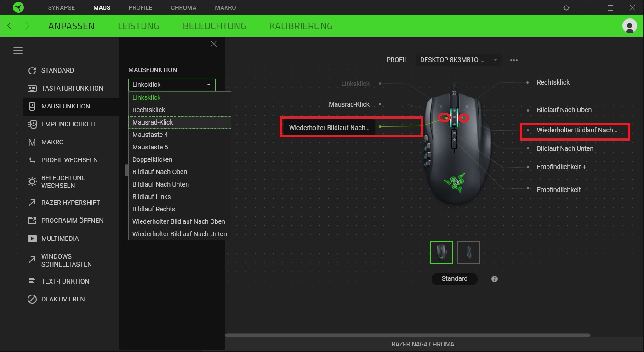Viewport: 644px width, 352px height.
Task: Choose Maustaste 4 from the list
Action: 180,135
